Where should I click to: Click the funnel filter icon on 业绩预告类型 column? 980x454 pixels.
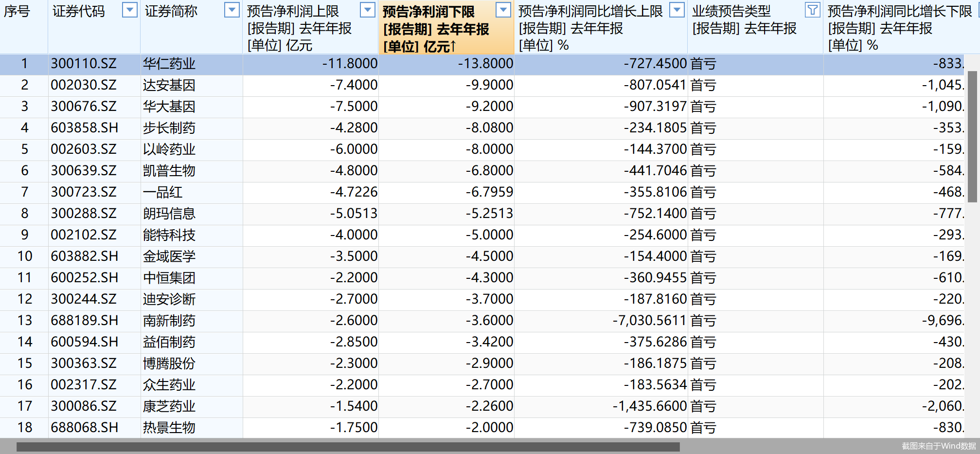[812, 10]
